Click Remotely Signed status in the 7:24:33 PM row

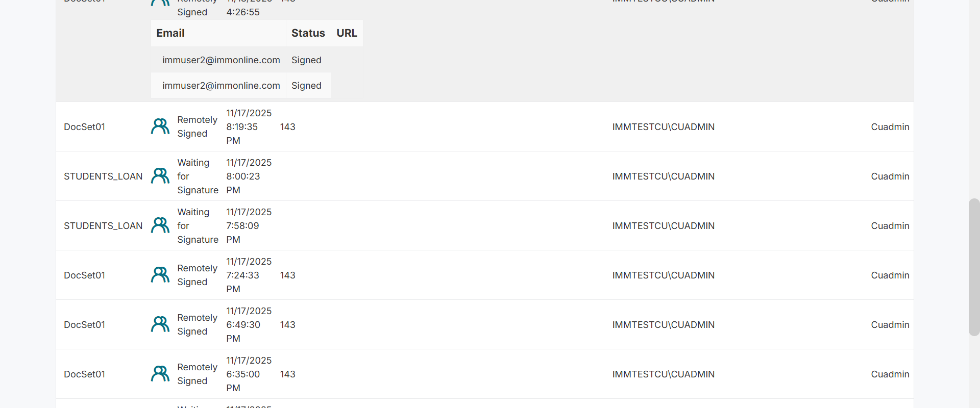pyautogui.click(x=197, y=275)
